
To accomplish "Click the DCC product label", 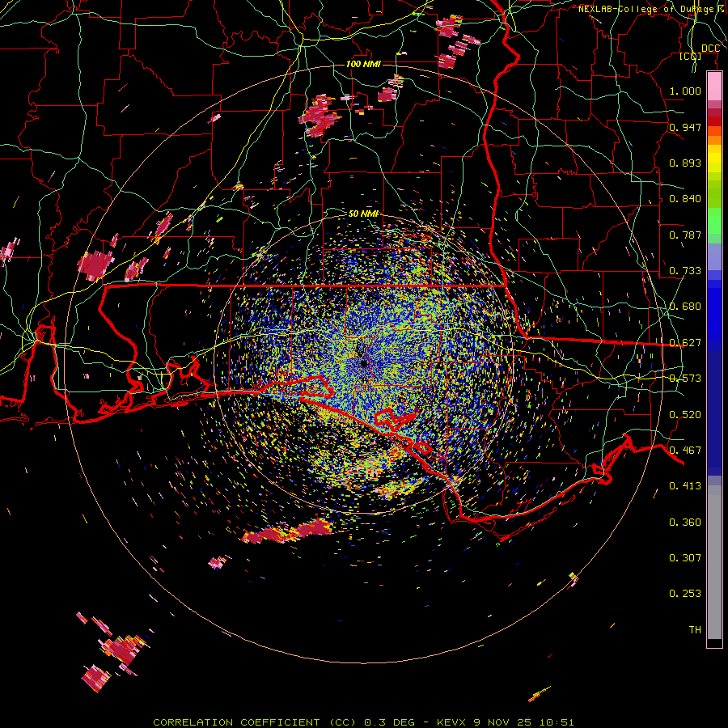I will point(710,49).
